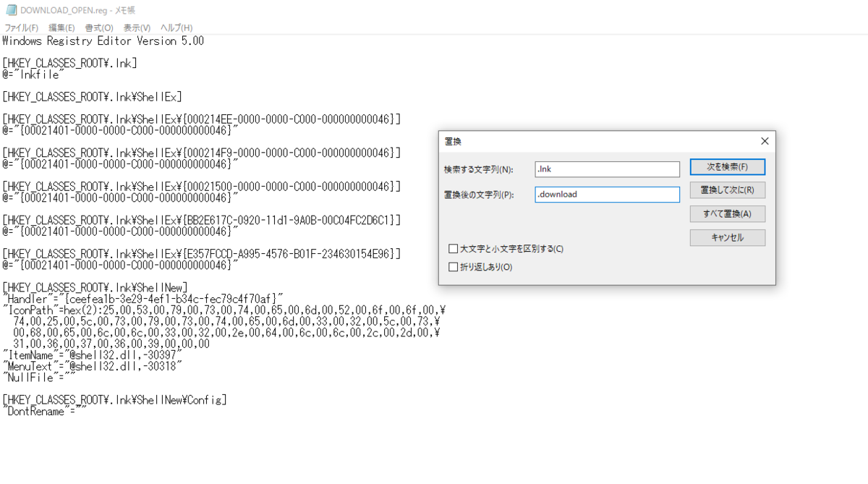868x484 pixels.
Task: Click the Notepad icon in the title bar
Action: (x=10, y=10)
